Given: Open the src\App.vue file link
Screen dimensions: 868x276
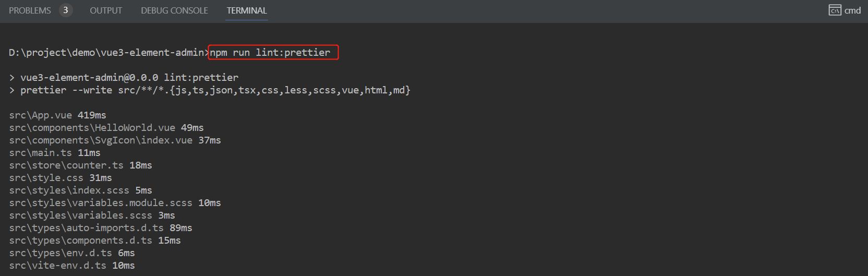Looking at the screenshot, I should pos(40,115).
